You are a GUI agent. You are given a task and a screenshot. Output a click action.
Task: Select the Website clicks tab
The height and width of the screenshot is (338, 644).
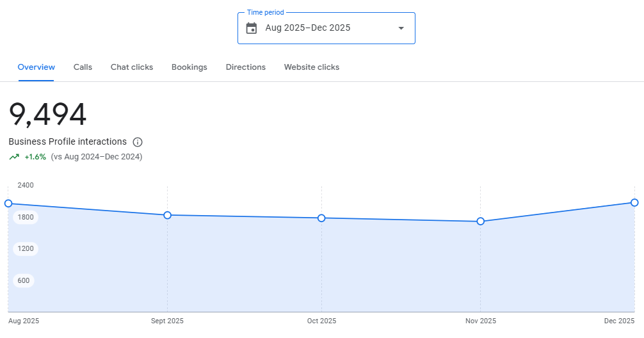[x=312, y=67]
